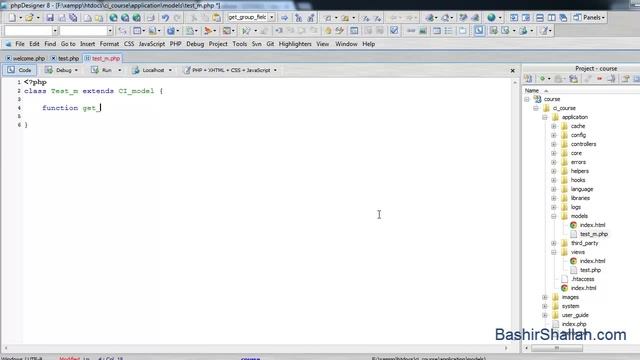Open the PHP menu

pos(176,44)
